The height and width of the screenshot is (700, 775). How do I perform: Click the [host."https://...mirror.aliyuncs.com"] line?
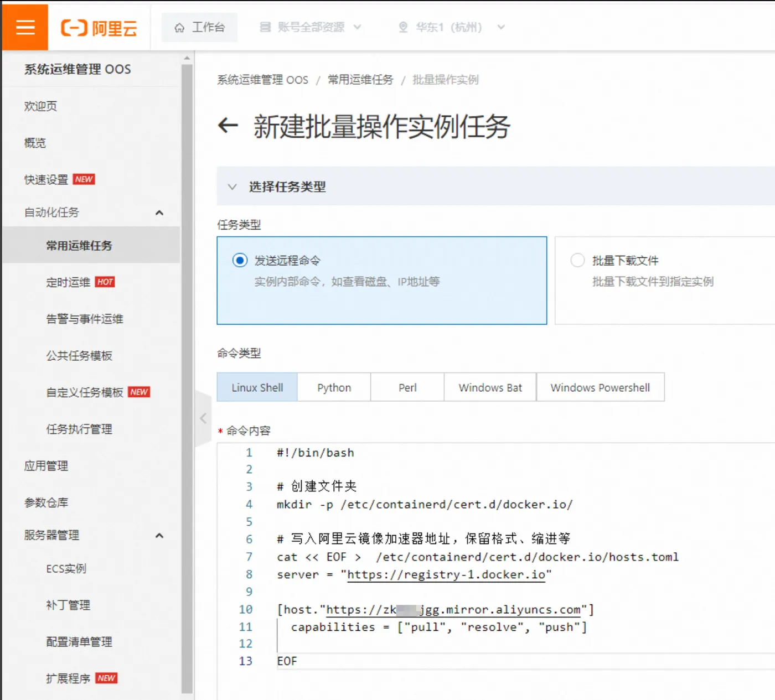[435, 609]
